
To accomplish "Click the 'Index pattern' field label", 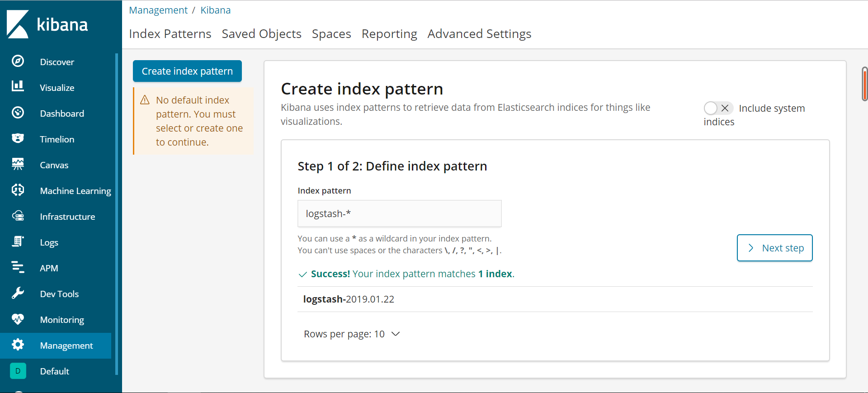I will pyautogui.click(x=324, y=191).
